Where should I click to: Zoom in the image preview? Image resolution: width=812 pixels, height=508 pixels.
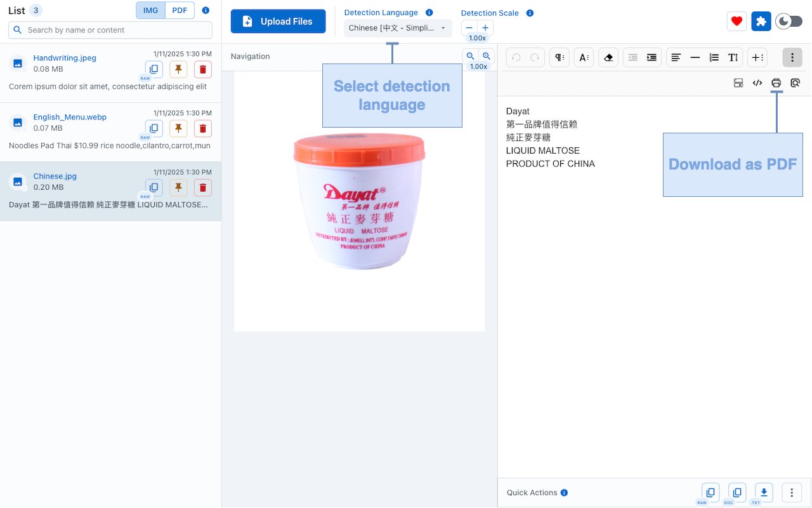click(x=487, y=56)
